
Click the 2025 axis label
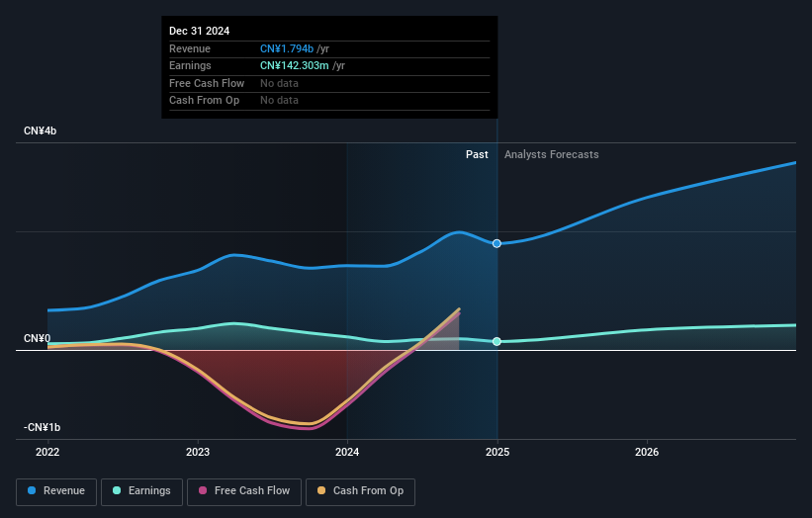[x=497, y=452]
